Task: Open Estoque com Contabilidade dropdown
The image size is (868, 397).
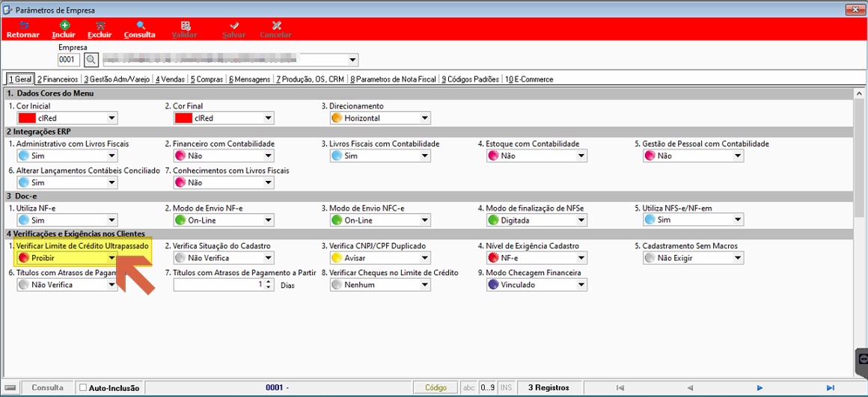Action: [x=581, y=156]
